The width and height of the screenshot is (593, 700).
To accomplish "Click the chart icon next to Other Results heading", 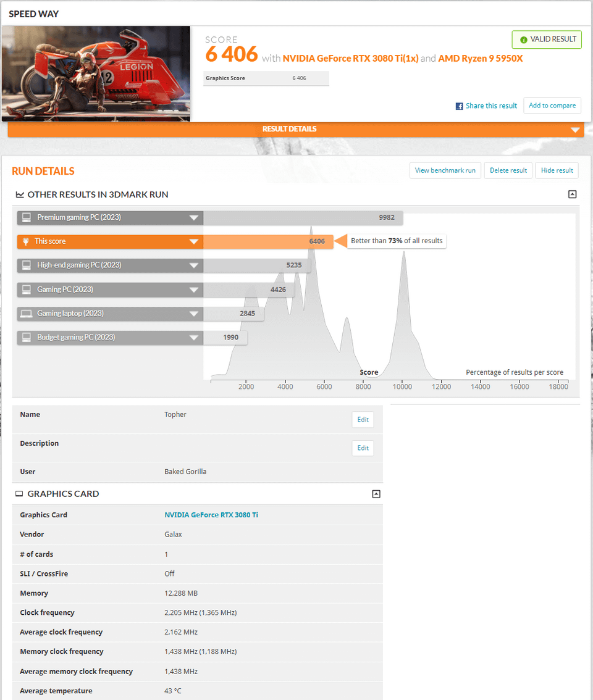I will (20, 194).
